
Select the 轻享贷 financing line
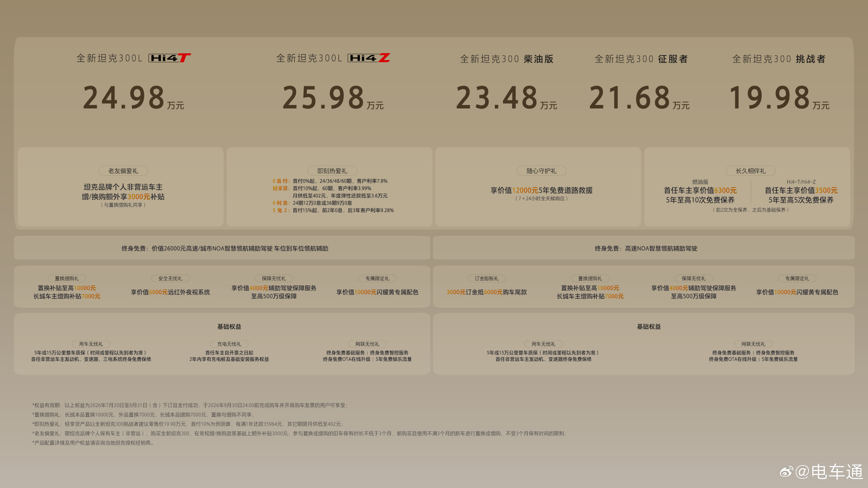(322, 188)
